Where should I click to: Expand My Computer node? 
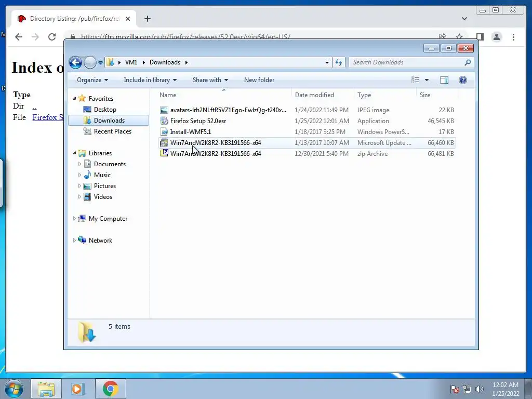(x=75, y=219)
